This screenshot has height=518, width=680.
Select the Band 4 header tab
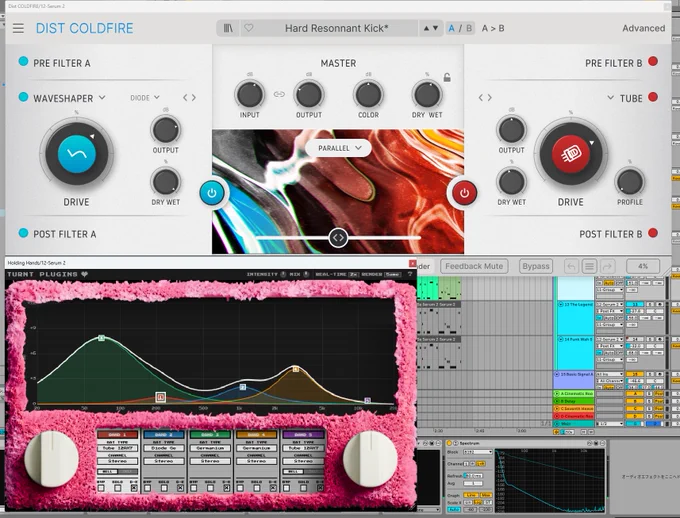click(x=256, y=434)
